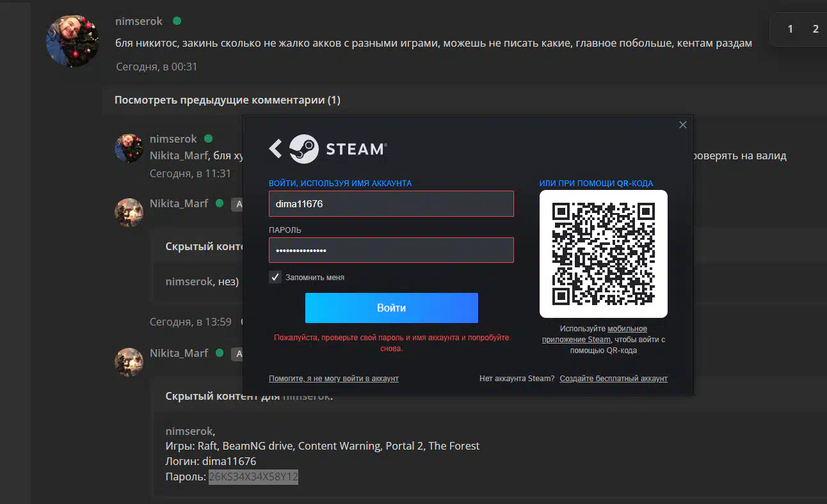Click the "Логин: dima11676" line

point(211,461)
